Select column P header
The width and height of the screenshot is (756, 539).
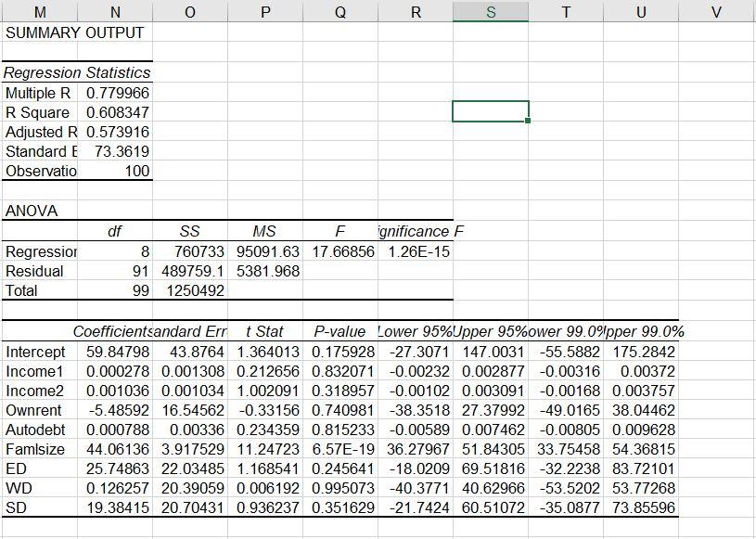pos(264,12)
